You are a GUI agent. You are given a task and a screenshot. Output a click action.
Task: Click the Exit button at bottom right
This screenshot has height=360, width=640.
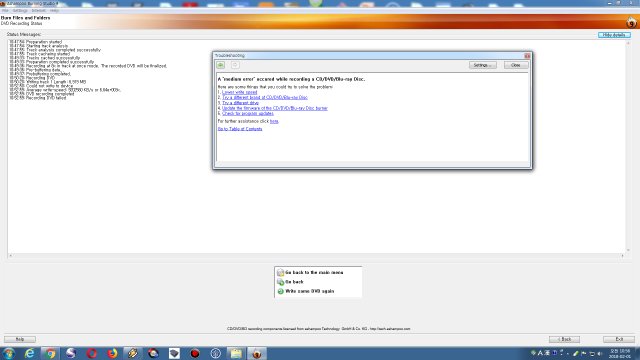point(619,339)
